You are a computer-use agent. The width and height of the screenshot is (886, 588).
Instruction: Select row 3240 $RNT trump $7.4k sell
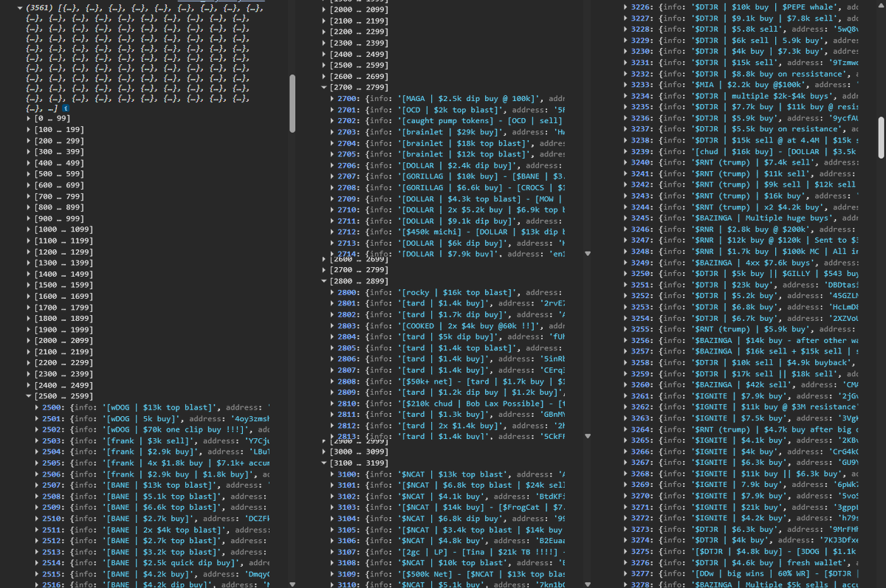pyautogui.click(x=742, y=162)
